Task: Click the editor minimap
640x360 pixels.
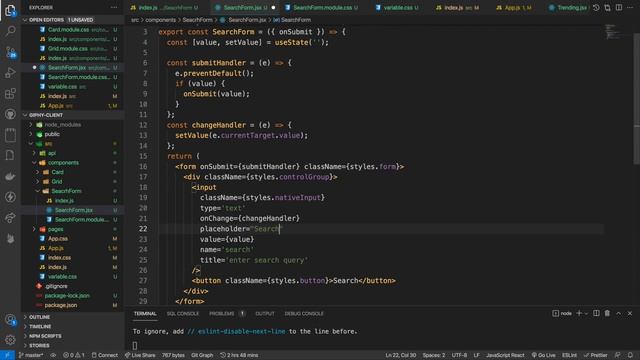Action: 612,32
